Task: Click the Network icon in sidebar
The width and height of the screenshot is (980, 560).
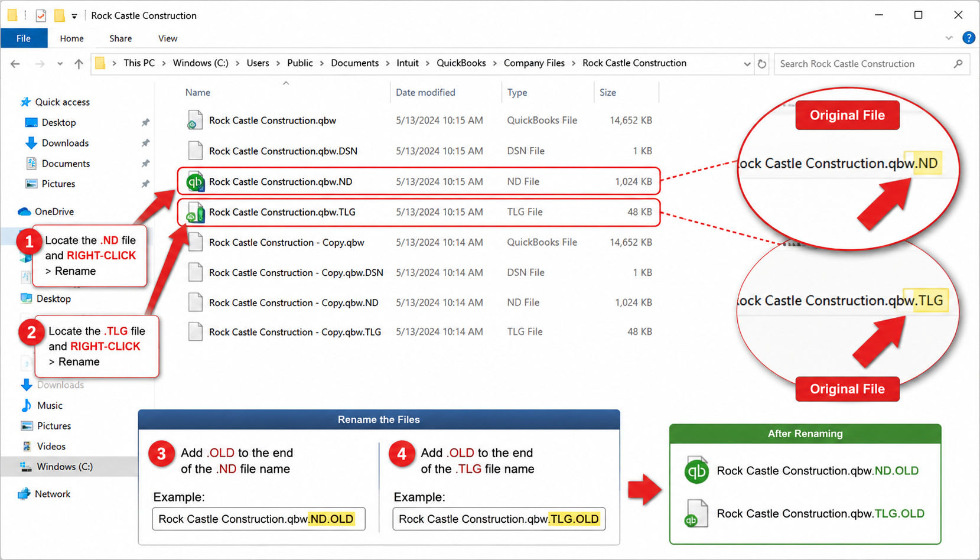Action: coord(24,494)
